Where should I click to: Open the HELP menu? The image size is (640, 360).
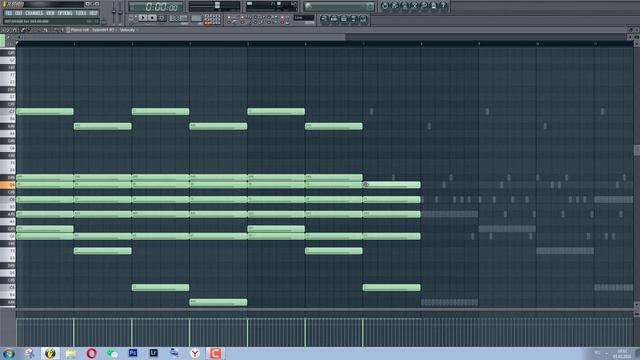(93, 13)
